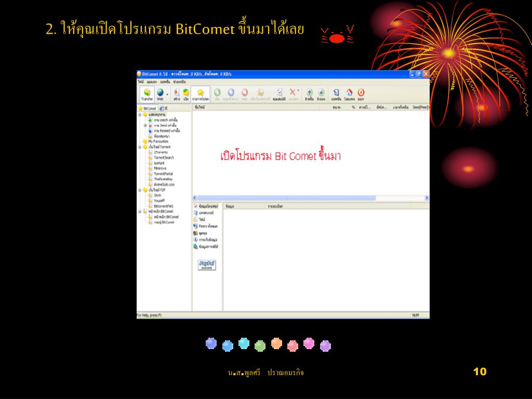
Task: Click the open torrent icon
Action: point(186,94)
